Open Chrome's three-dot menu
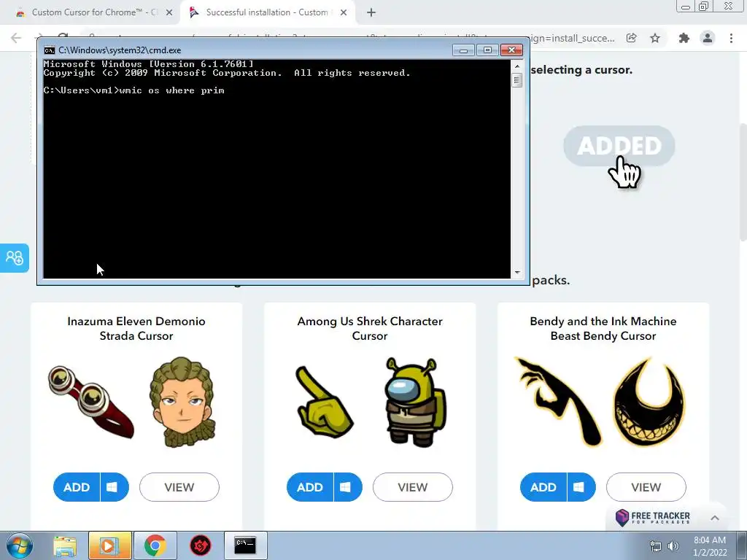 pos(731,38)
